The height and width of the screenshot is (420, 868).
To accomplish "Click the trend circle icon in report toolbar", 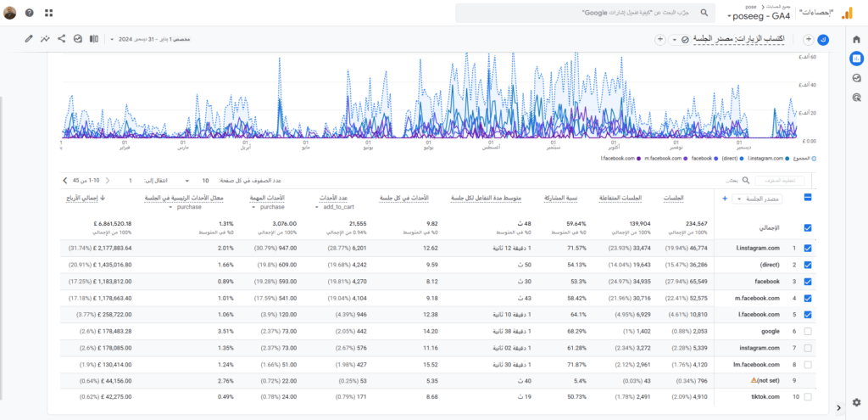I will (77, 39).
